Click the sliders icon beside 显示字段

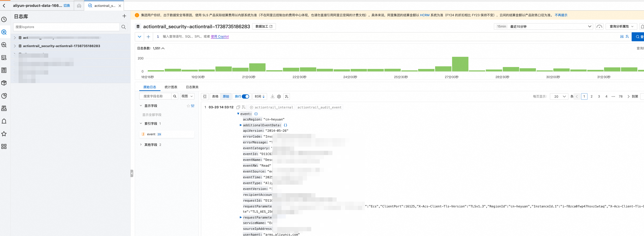(192, 106)
